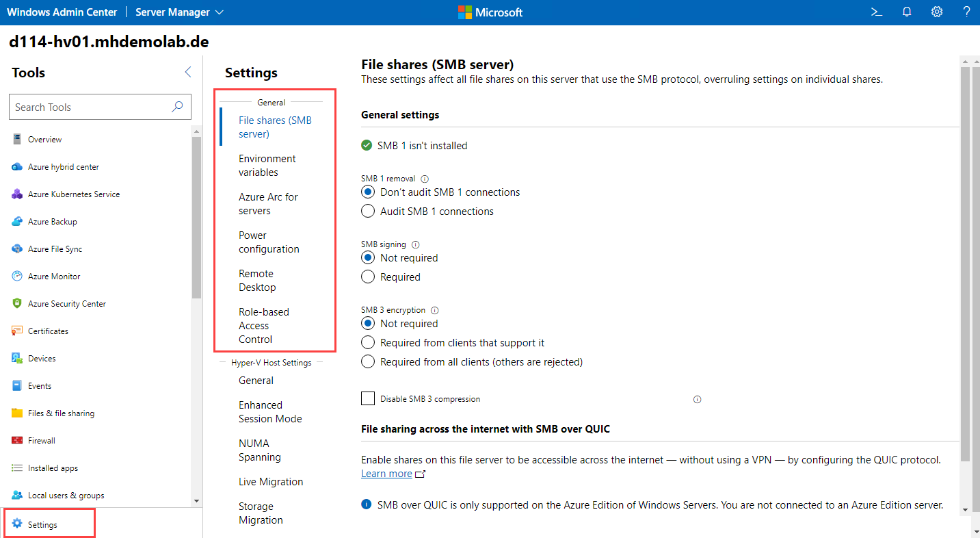Click the Azure File Sync icon
Image resolution: width=980 pixels, height=538 pixels.
(17, 248)
